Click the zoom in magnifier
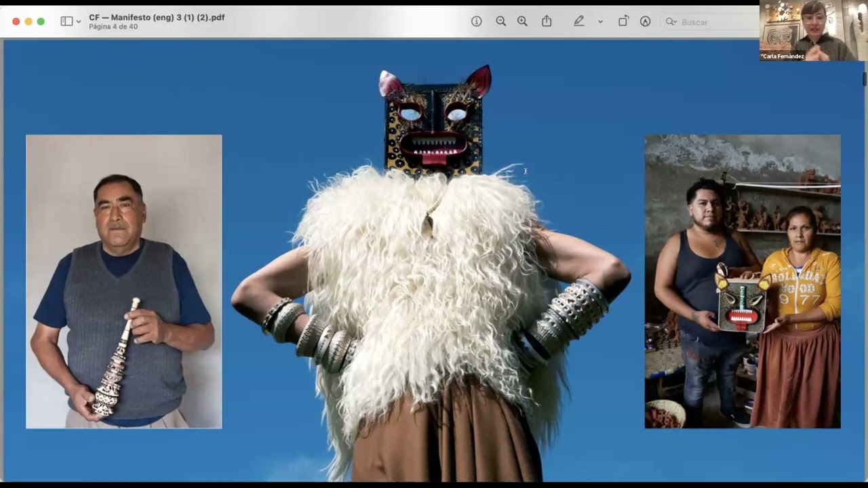Viewport: 868px width, 488px height. tap(522, 22)
